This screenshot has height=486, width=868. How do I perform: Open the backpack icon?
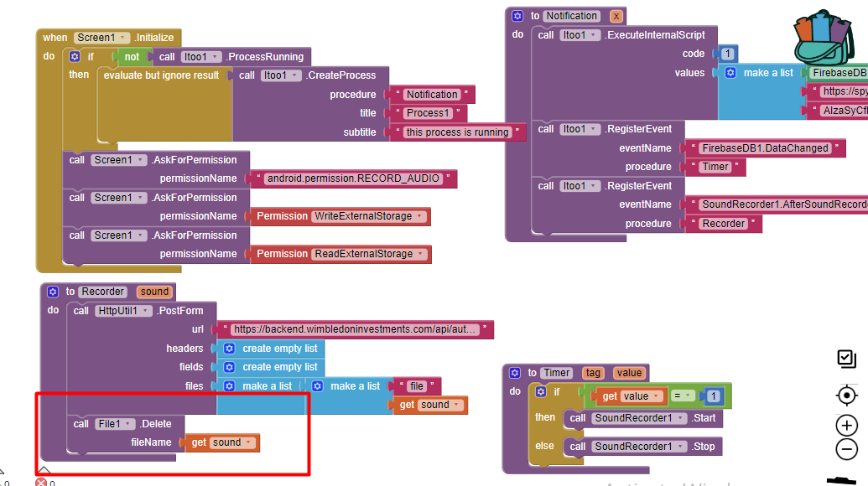click(825, 38)
